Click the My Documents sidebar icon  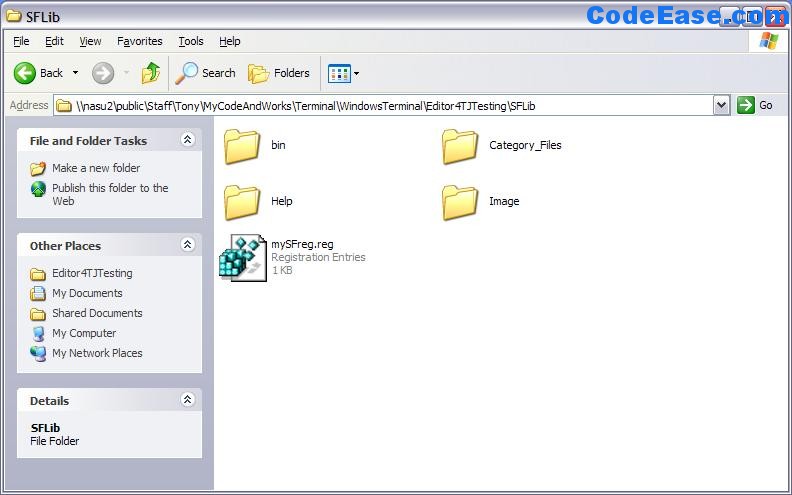click(38, 293)
